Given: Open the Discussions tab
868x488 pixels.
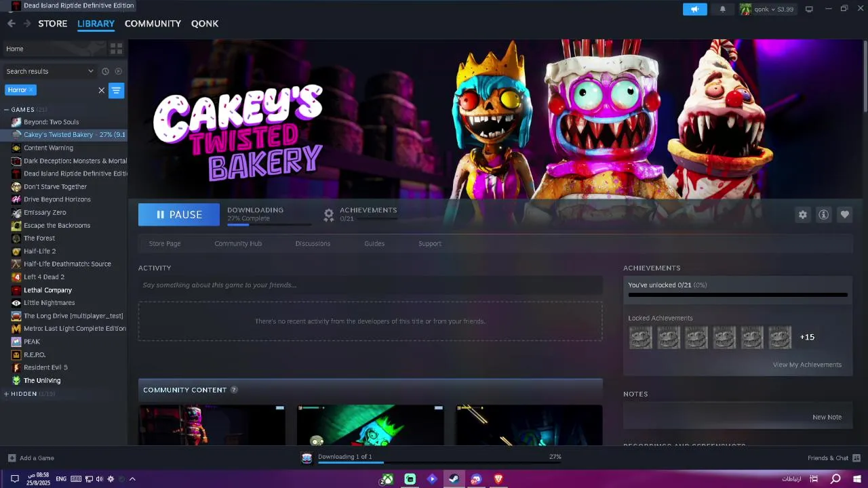Looking at the screenshot, I should [x=313, y=243].
